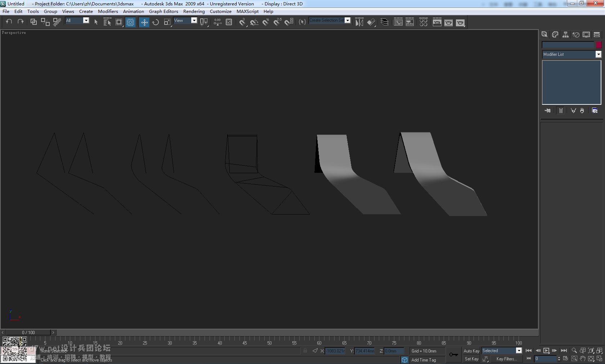The image size is (605, 364).
Task: Open the MAXScript menu
Action: pos(247,11)
